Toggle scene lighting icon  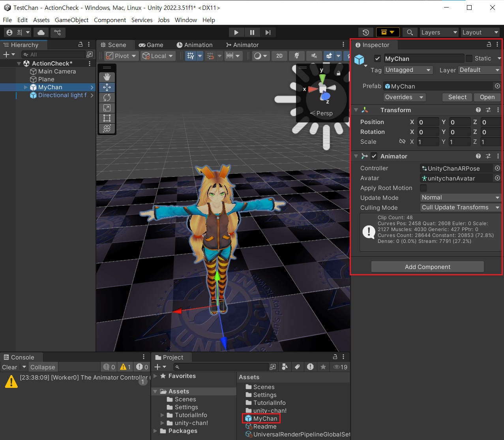tap(297, 56)
